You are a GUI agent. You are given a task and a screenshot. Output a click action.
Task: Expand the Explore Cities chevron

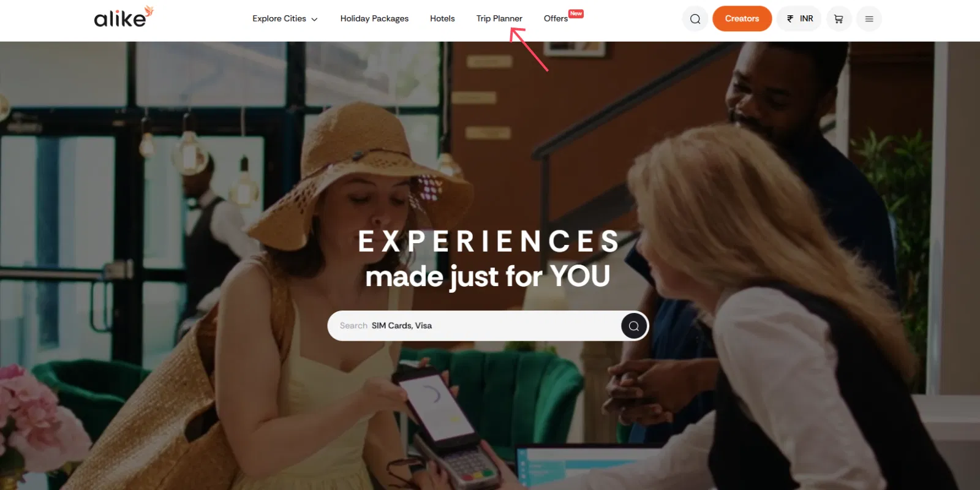click(314, 20)
